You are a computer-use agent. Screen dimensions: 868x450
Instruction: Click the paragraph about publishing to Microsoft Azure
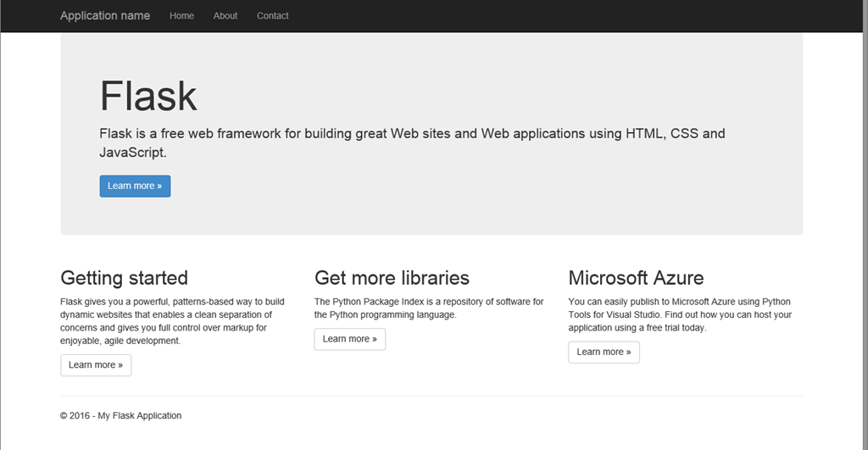[x=680, y=315]
